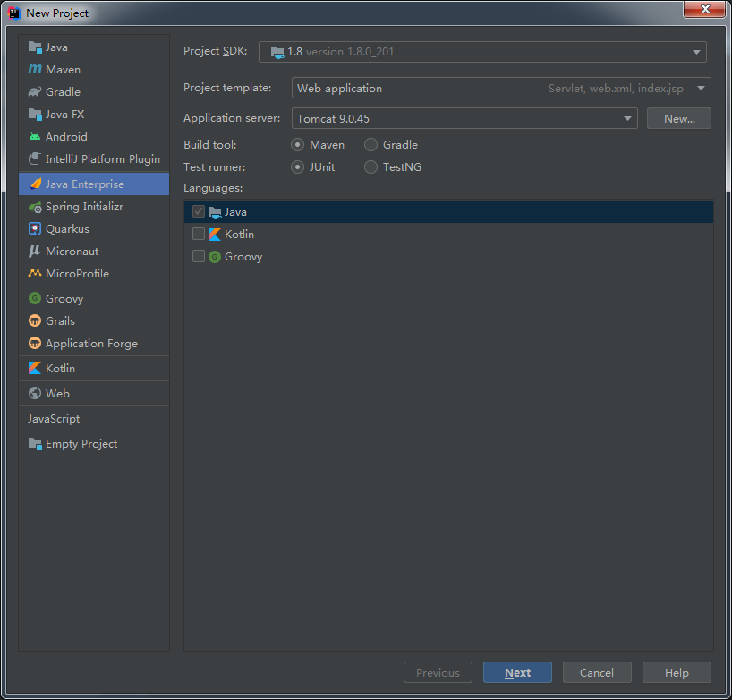Click the Micronaut mu icon
The height and width of the screenshot is (700, 732).
[x=35, y=252]
